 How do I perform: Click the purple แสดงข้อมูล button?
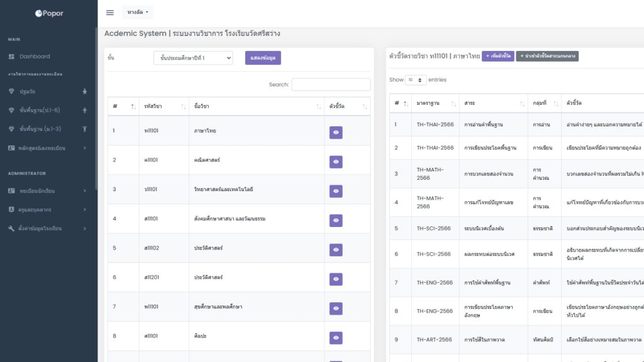pos(263,58)
